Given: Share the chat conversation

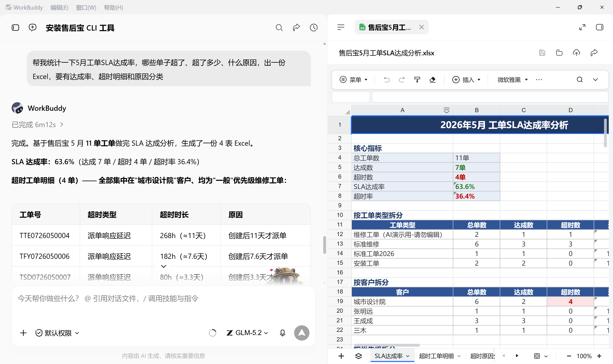Looking at the screenshot, I should point(296,28).
